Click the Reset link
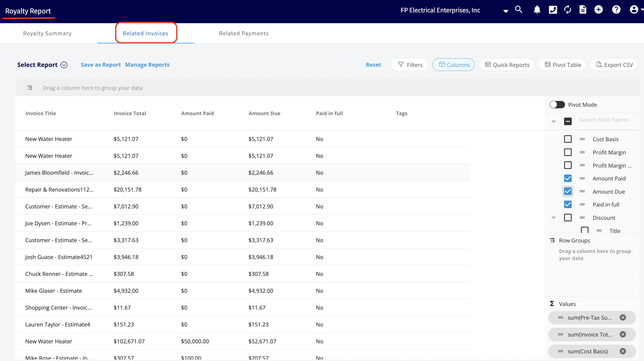This screenshot has height=361, width=644. pos(373,65)
